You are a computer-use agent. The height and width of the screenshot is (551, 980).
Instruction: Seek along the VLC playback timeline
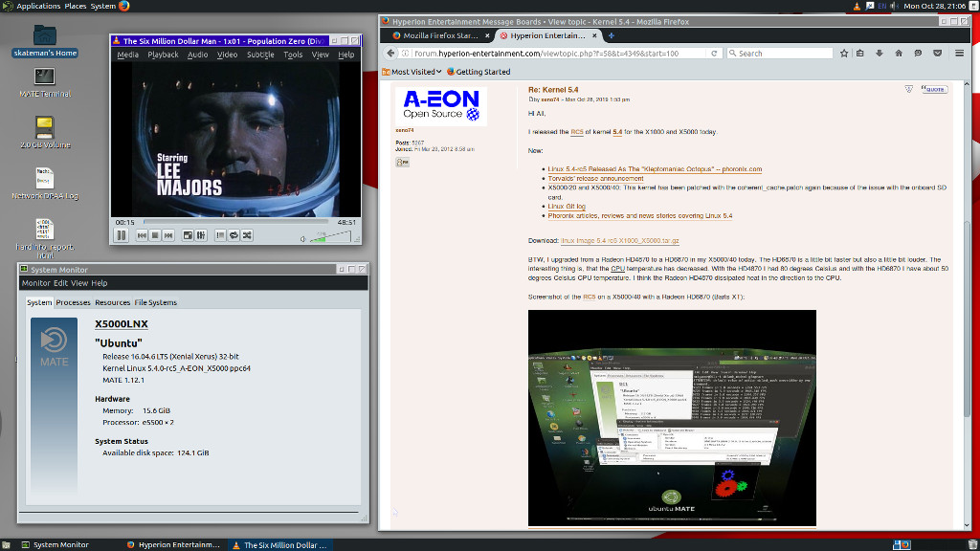235,222
